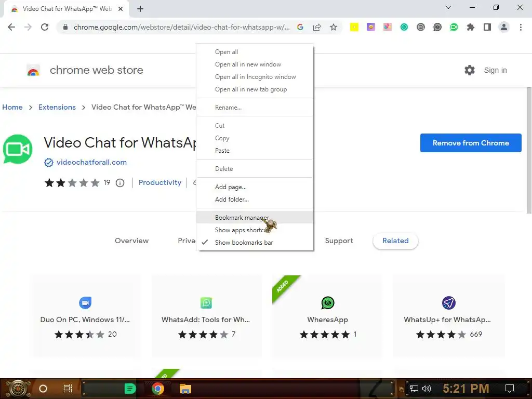Click the 5:21 PM taskbar clock
The height and width of the screenshot is (399, 532).
pyautogui.click(x=466, y=389)
